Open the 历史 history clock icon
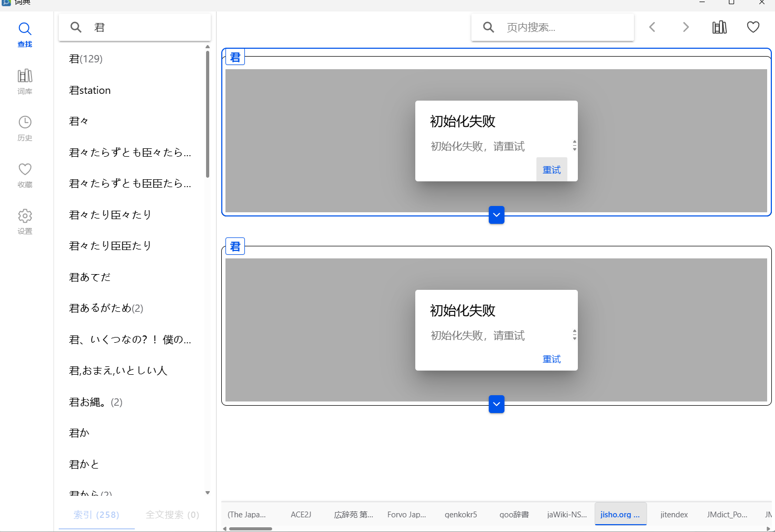 click(x=25, y=128)
